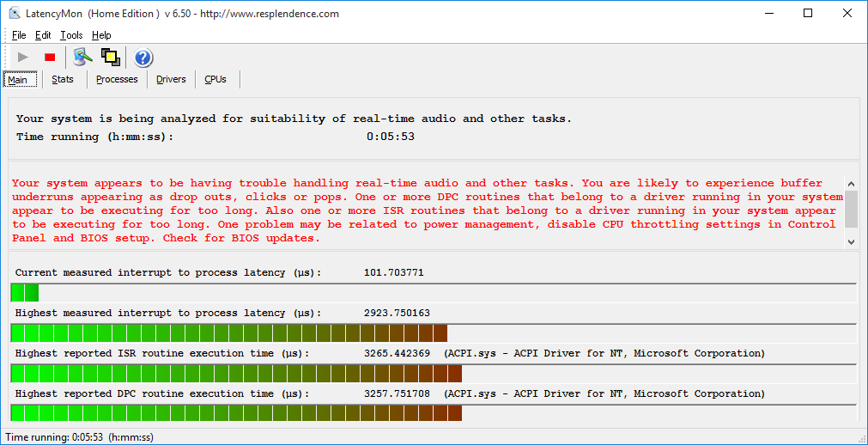Switch to the Drivers tab

(x=171, y=79)
